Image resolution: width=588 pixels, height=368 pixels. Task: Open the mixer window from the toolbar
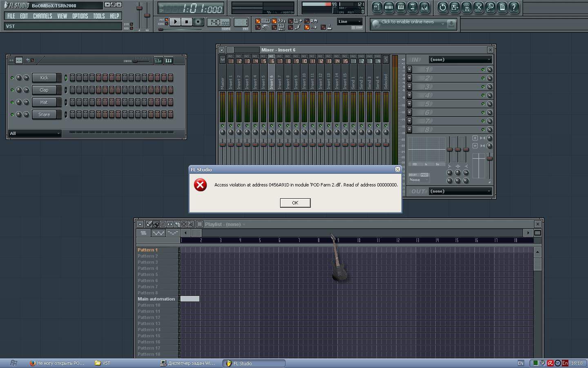424,7
